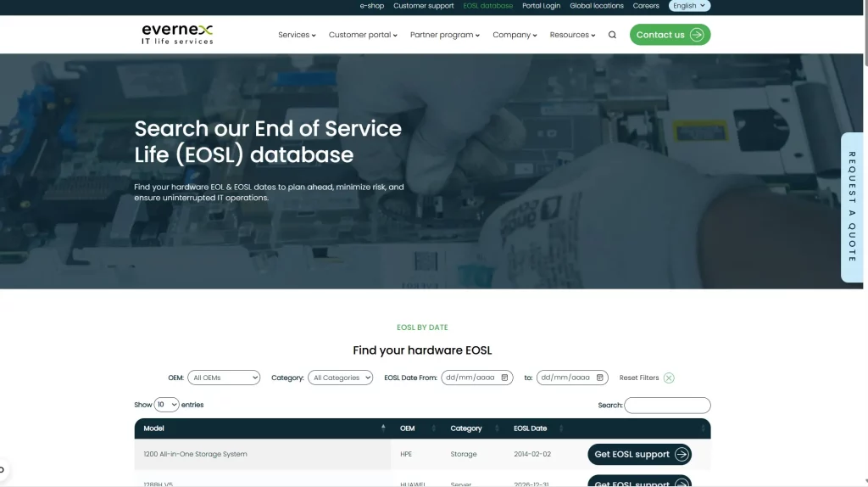Viewport: 868px width, 487px height.
Task: Click 'Find your hardware EOSL' heading
Action: click(422, 350)
